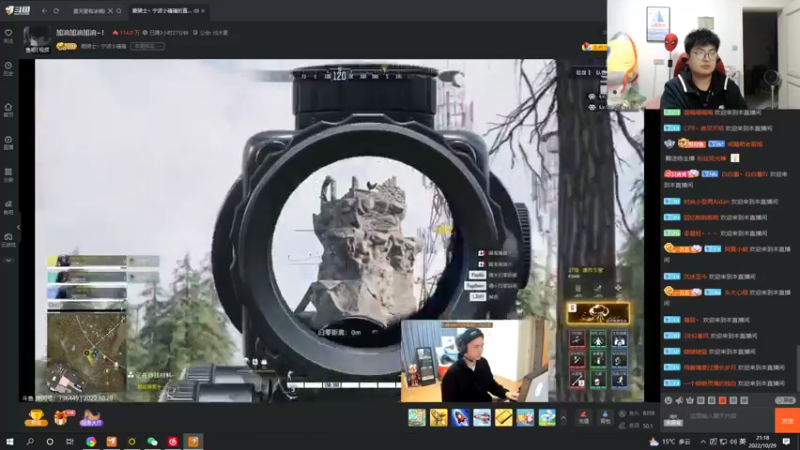Open the cloud gaming controller sidebar icon
Viewport: 800px width, 450px height.
[8, 240]
